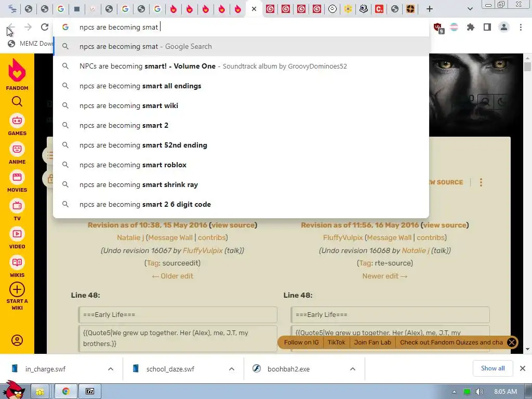This screenshot has width=532, height=399.
Task: Open the Video section in sidebar
Action: [x=17, y=238]
